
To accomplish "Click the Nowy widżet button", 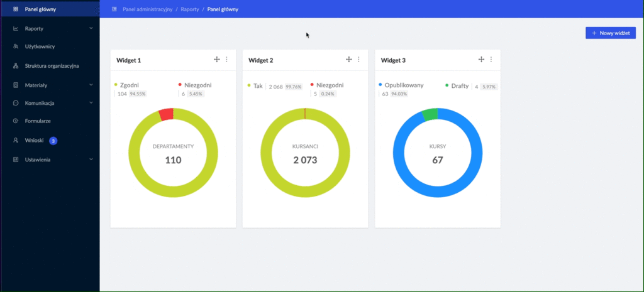I will (x=610, y=33).
